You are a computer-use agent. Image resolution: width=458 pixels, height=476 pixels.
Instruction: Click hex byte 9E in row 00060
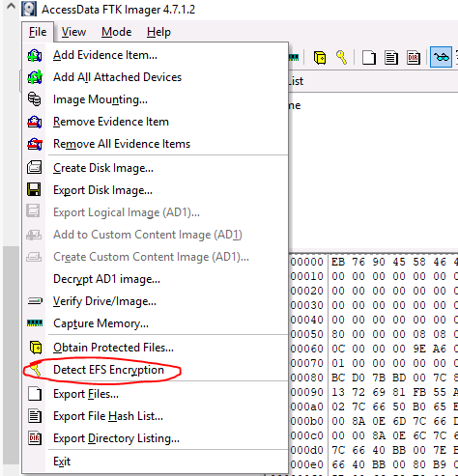coord(419,349)
